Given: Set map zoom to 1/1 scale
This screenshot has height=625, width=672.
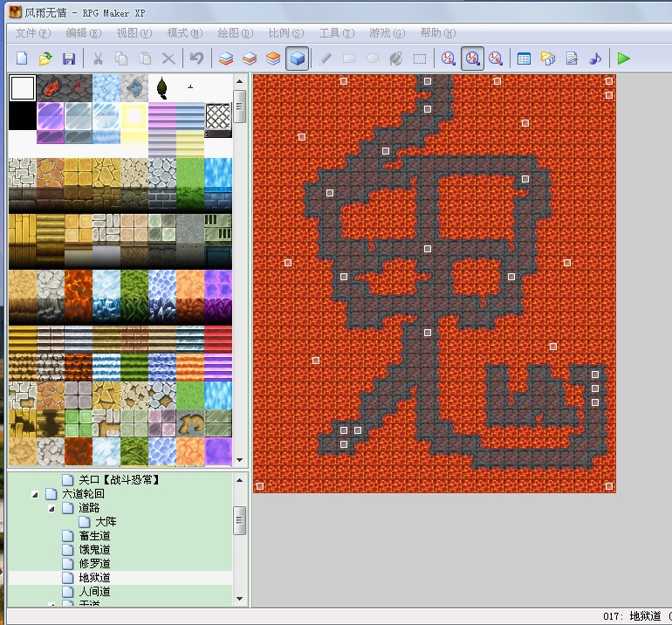Looking at the screenshot, I should pyautogui.click(x=449, y=58).
